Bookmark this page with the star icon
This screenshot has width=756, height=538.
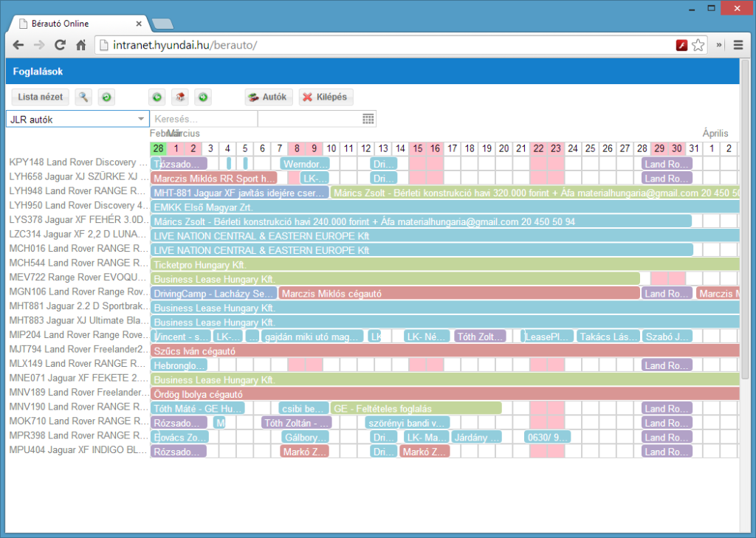click(698, 45)
